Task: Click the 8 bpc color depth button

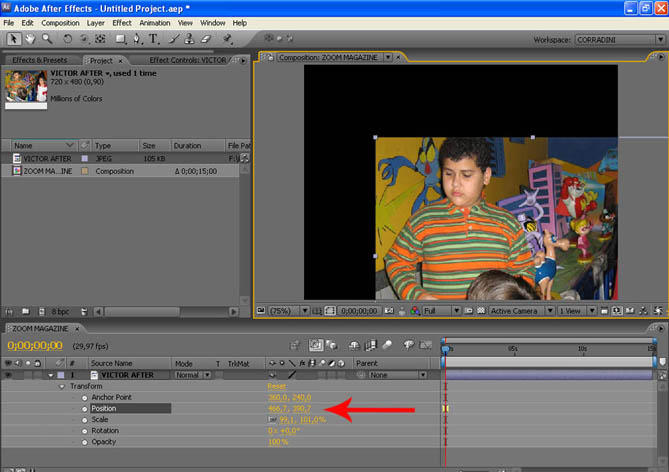Action: (x=60, y=312)
